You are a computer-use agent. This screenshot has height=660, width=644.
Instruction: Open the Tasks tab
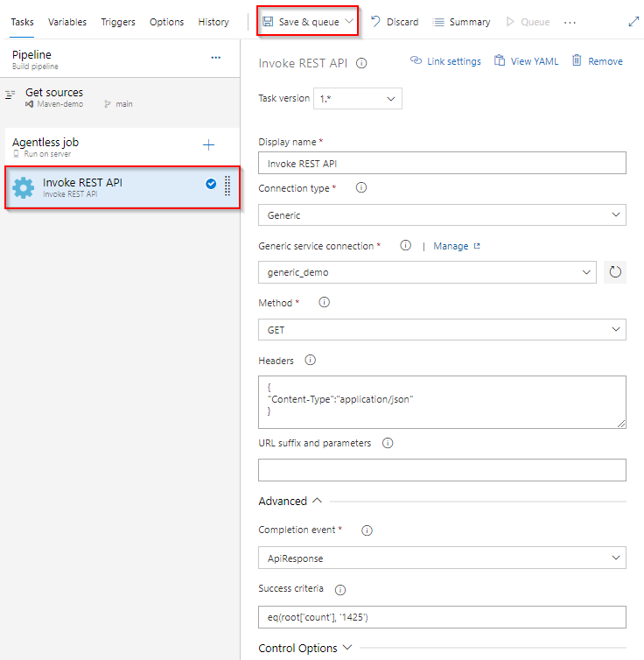22,22
